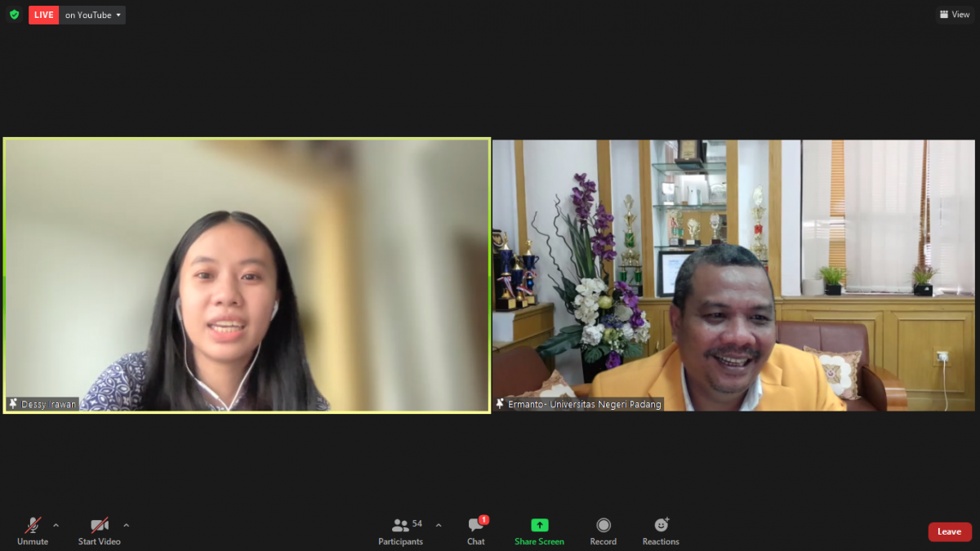Click the pin icon beside Dessy Irawan
The width and height of the screenshot is (980, 551).
point(13,404)
